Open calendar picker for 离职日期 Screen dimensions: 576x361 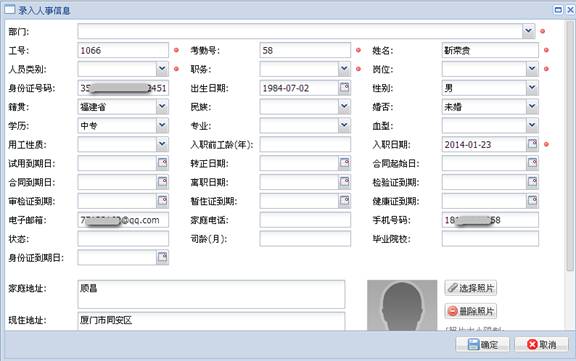[344, 182]
